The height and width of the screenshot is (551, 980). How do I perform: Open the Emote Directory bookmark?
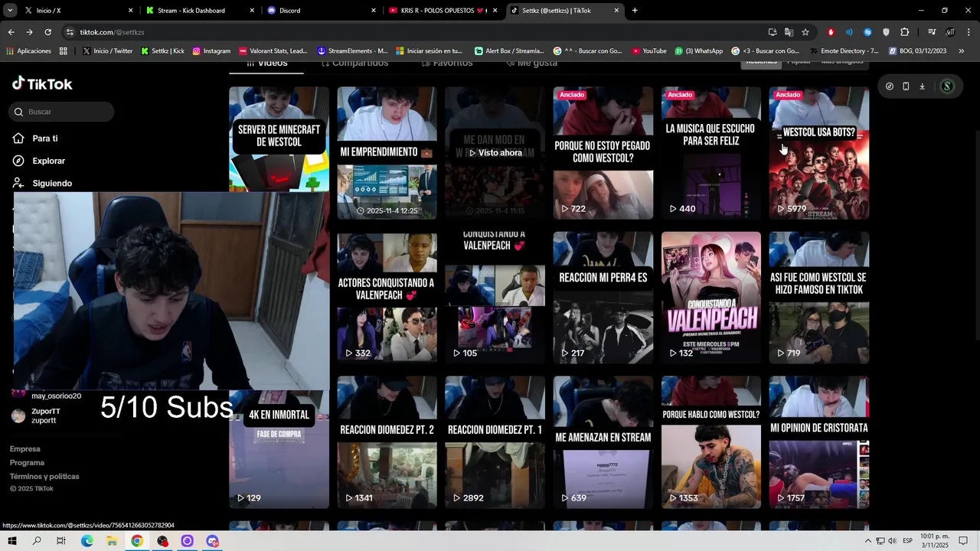pos(844,51)
